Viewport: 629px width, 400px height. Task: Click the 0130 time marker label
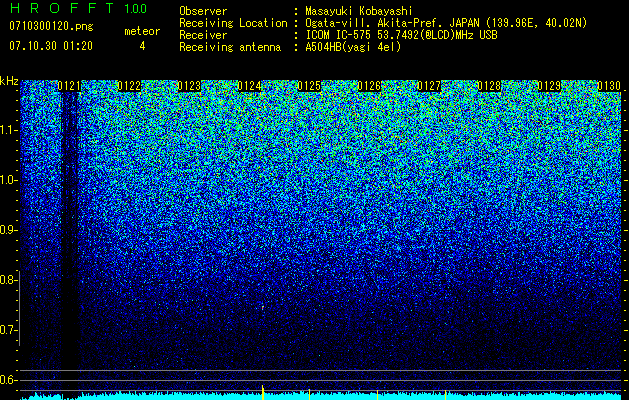pyautogui.click(x=609, y=86)
